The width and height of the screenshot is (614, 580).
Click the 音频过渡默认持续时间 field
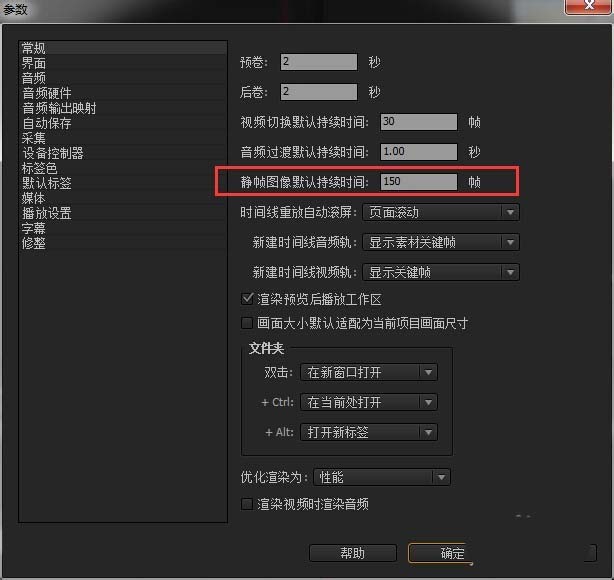419,152
